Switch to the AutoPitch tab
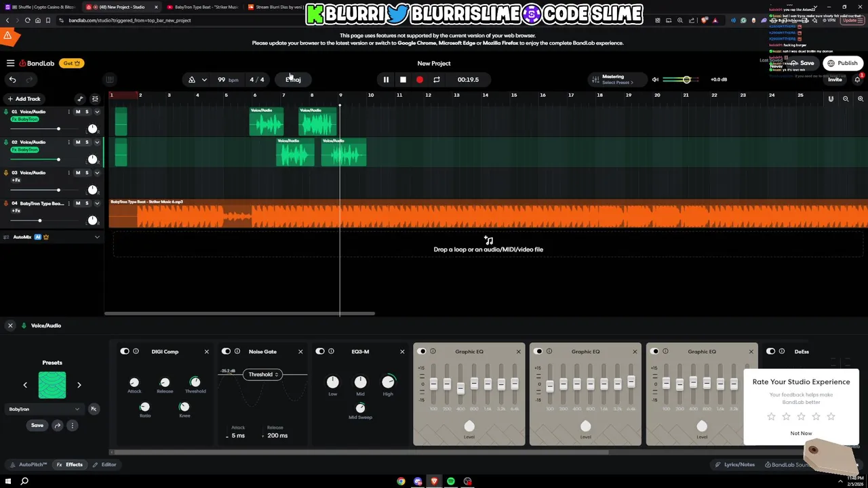 pos(29,465)
